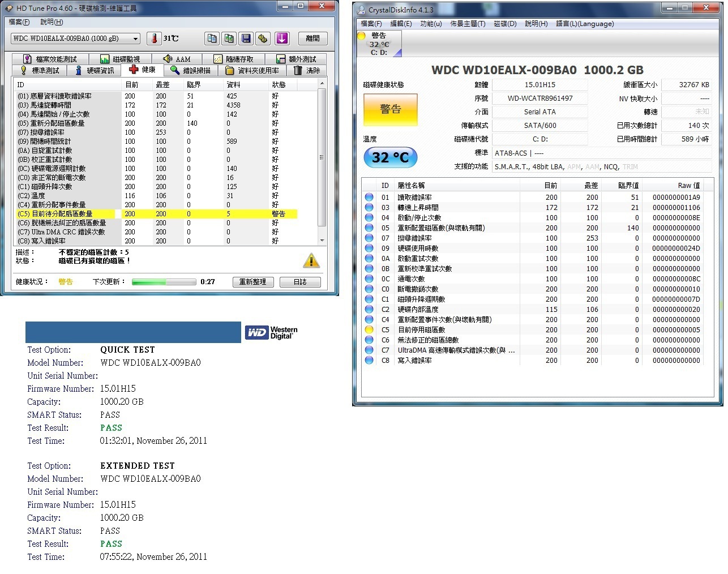Switch to the 錯誤掃描 tab
The height and width of the screenshot is (574, 728).
(x=191, y=70)
